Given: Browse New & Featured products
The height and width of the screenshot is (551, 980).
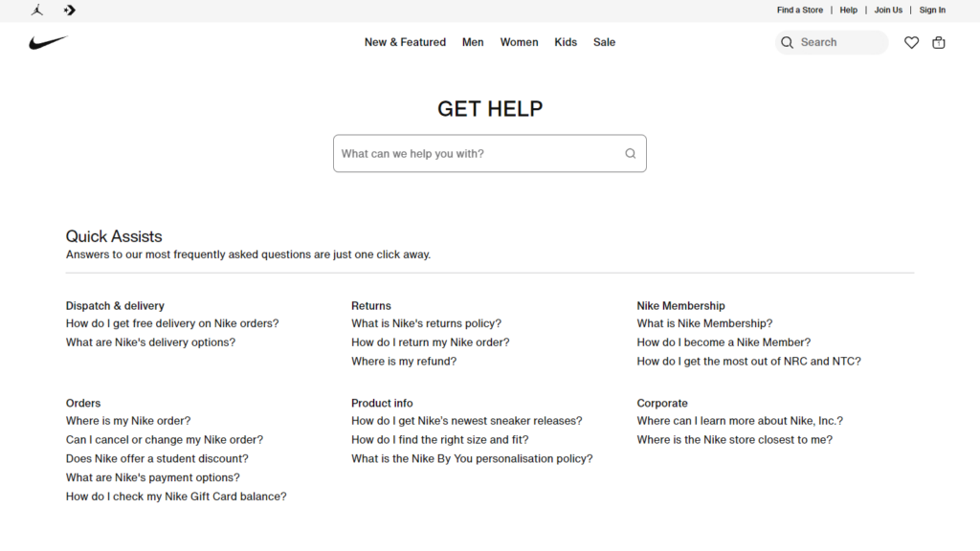Looking at the screenshot, I should (405, 42).
